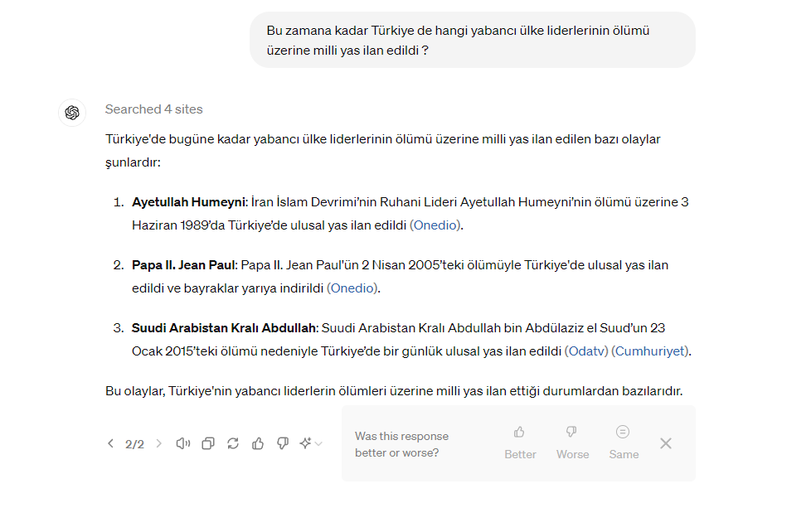This screenshot has height=532, width=811.
Task: Regenerate the response with refresh icon
Action: coord(233,443)
